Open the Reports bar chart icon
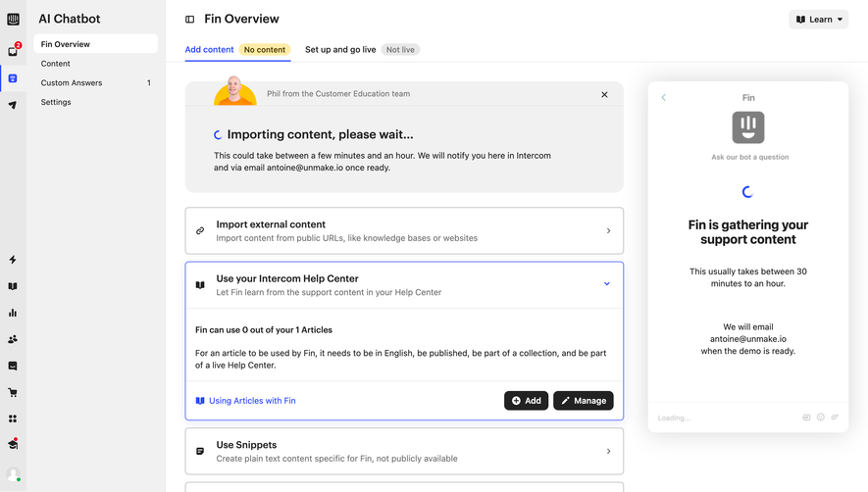Screen dimensions: 868x492 13,313
